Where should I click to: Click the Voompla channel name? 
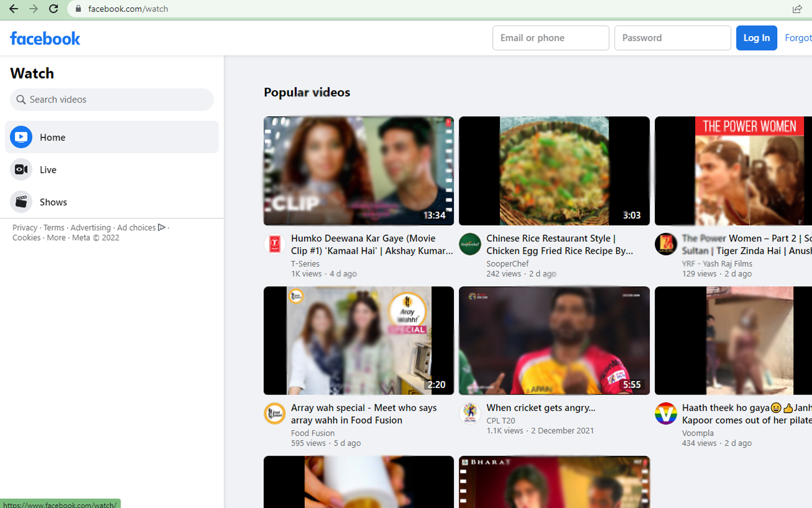click(698, 433)
